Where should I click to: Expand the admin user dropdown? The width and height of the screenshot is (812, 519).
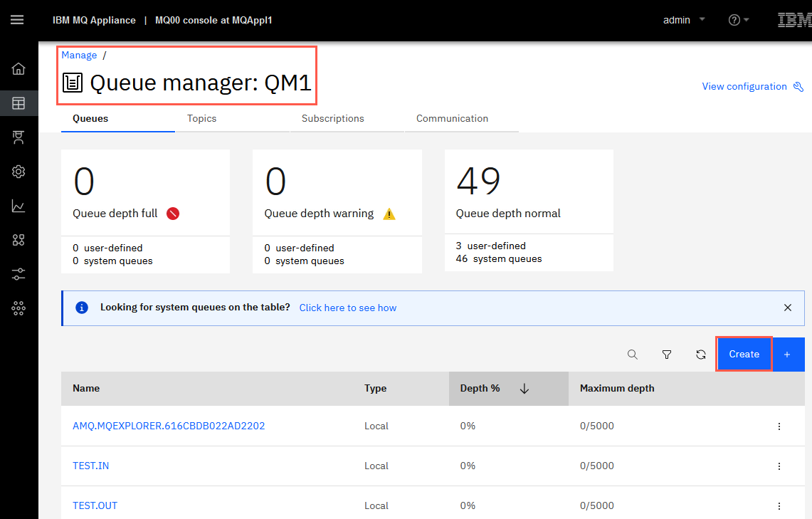pyautogui.click(x=684, y=20)
